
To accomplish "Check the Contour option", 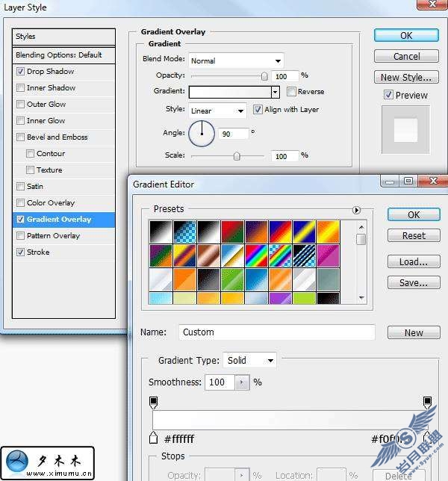I will [x=30, y=153].
